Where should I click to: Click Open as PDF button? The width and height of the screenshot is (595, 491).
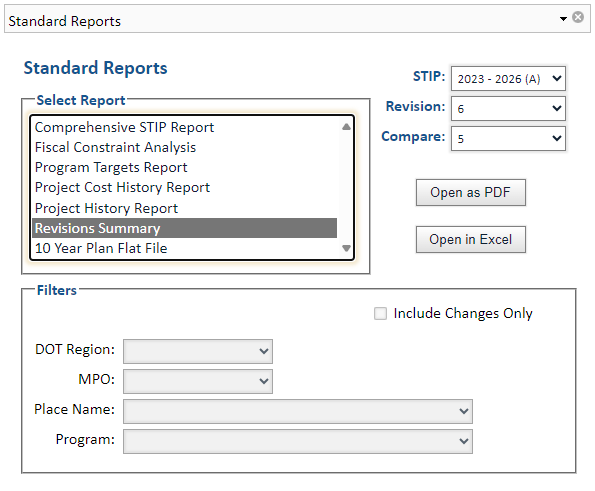coord(471,193)
